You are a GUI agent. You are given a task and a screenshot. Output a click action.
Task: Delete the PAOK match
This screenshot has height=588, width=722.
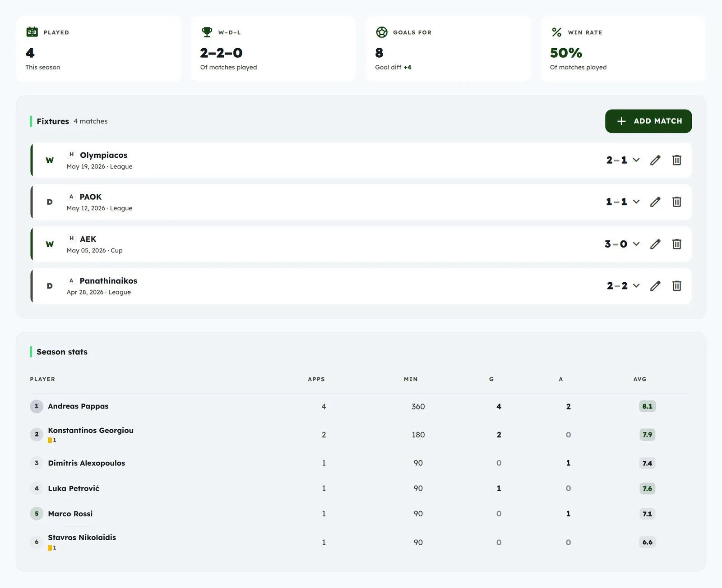coord(677,202)
